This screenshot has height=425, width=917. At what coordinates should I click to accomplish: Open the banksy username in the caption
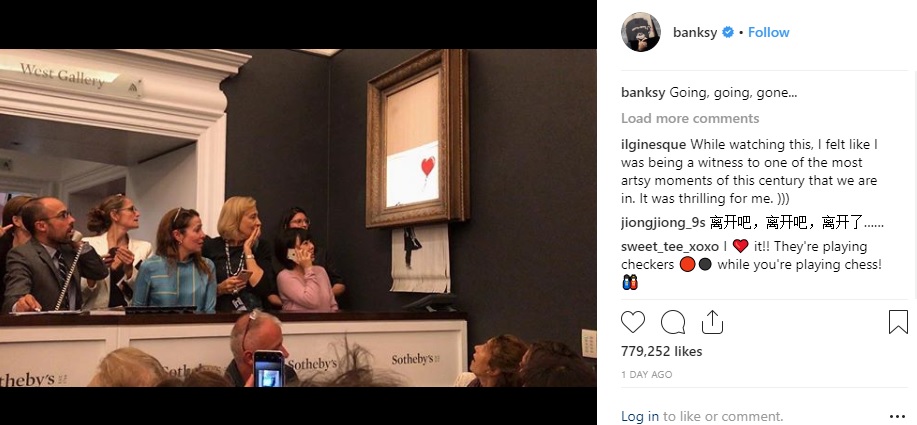(643, 92)
